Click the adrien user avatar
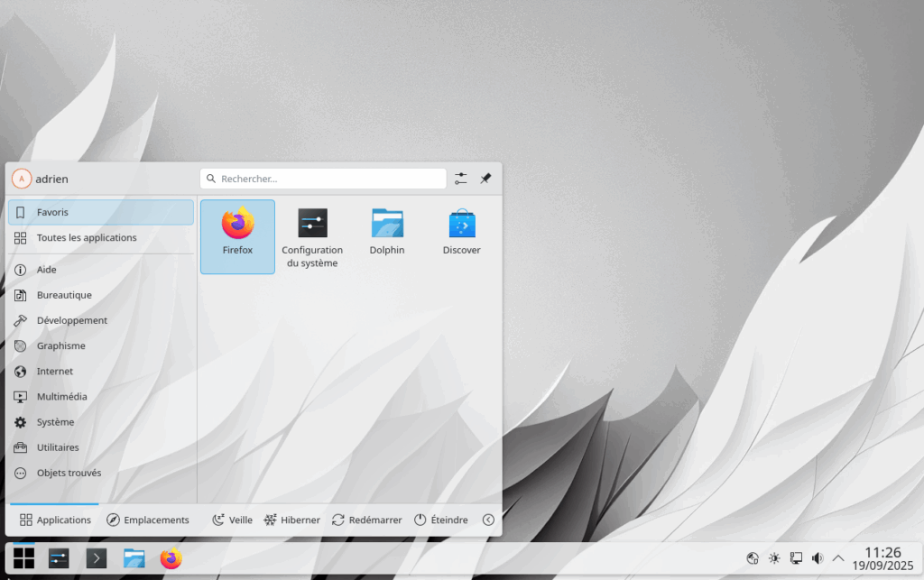The height and width of the screenshot is (580, 924). [22, 179]
